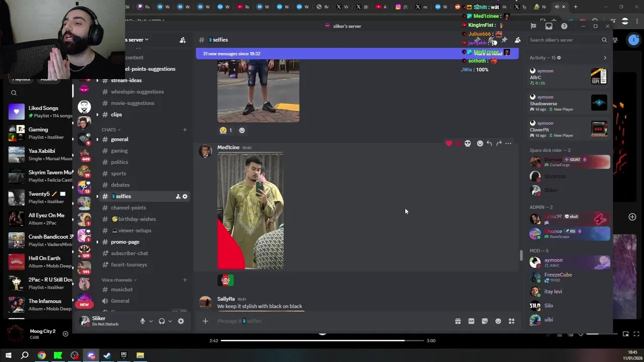The width and height of the screenshot is (644, 362).
Task: Open Discord user settings gear
Action: tap(181, 321)
